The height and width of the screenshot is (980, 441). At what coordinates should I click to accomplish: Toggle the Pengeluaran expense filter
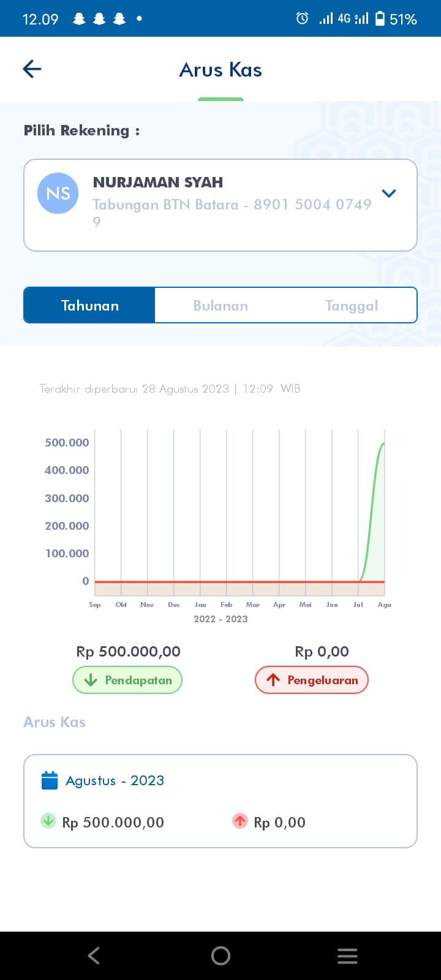point(311,680)
